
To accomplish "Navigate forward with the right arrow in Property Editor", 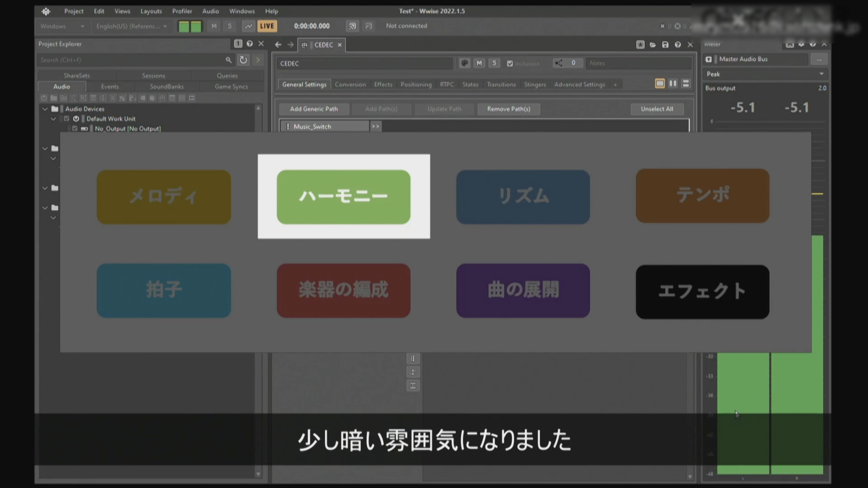I will (290, 45).
